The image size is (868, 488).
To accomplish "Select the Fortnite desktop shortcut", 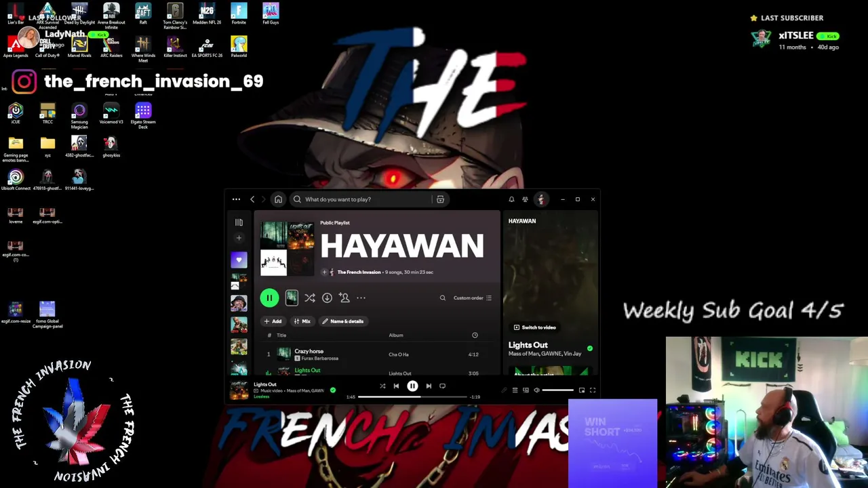I will pyautogui.click(x=239, y=14).
